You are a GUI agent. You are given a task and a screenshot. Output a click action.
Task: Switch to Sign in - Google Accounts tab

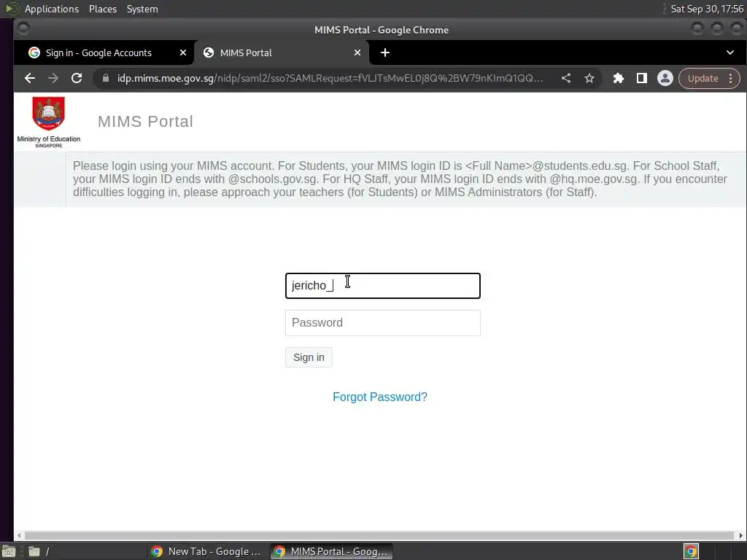pos(98,52)
